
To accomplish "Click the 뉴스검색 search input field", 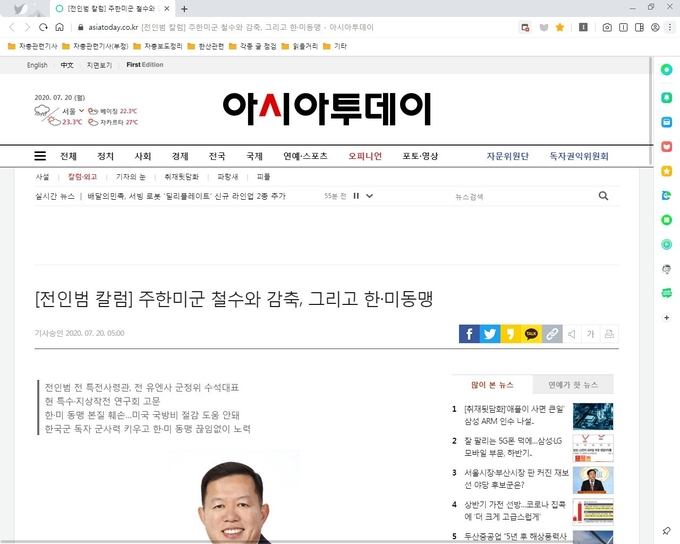I will 523,197.
